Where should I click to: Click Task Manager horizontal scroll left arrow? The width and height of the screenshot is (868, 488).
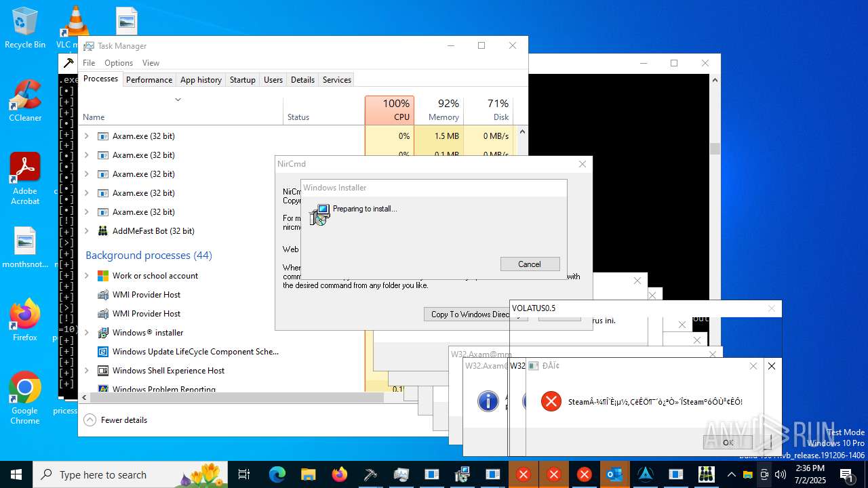[x=84, y=398]
